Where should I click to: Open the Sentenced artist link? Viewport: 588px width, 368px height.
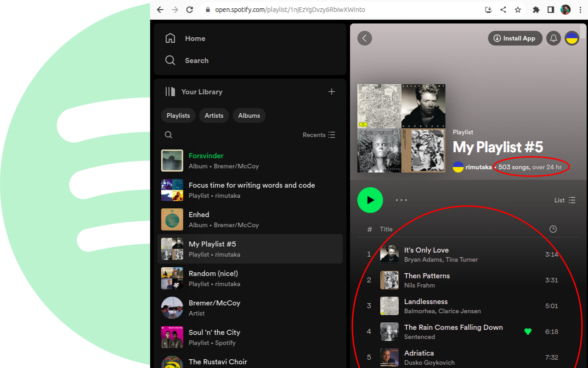[x=419, y=337]
